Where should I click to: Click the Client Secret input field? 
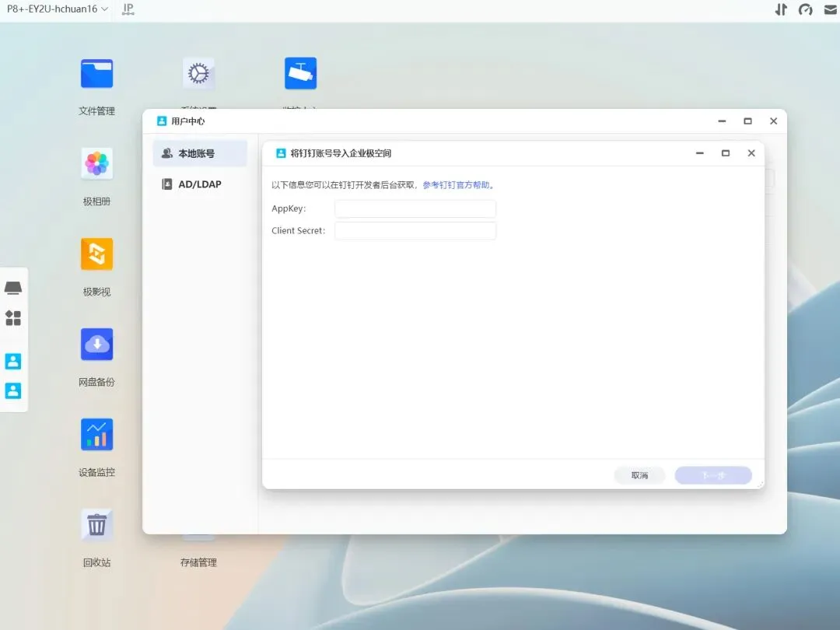pos(415,230)
